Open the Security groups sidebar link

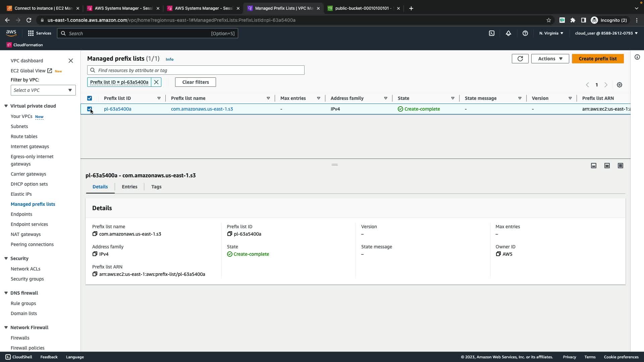tap(27, 279)
